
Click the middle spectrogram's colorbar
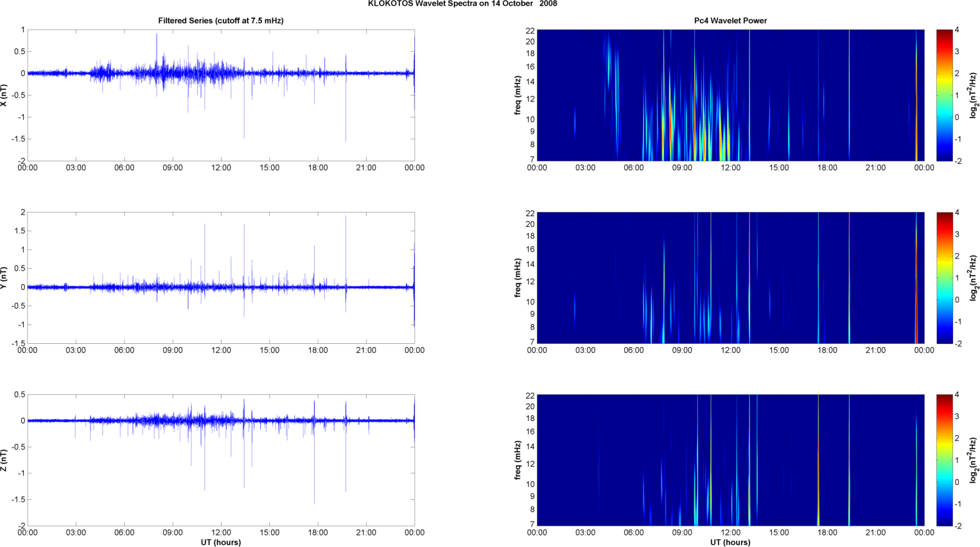click(944, 278)
